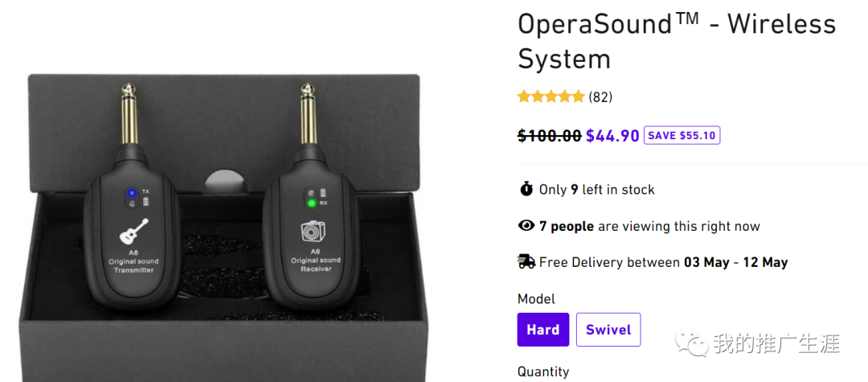Image resolution: width=868 pixels, height=382 pixels.
Task: Choose the Swivel model option
Action: 608,330
